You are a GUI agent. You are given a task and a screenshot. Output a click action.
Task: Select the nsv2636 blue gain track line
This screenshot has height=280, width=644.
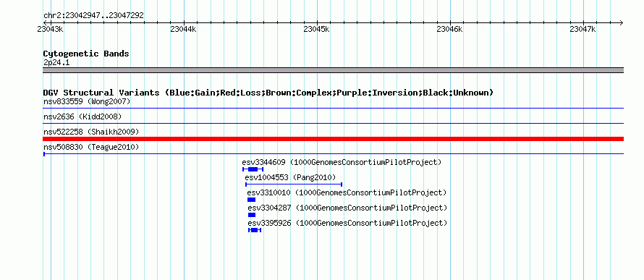pos(333,123)
